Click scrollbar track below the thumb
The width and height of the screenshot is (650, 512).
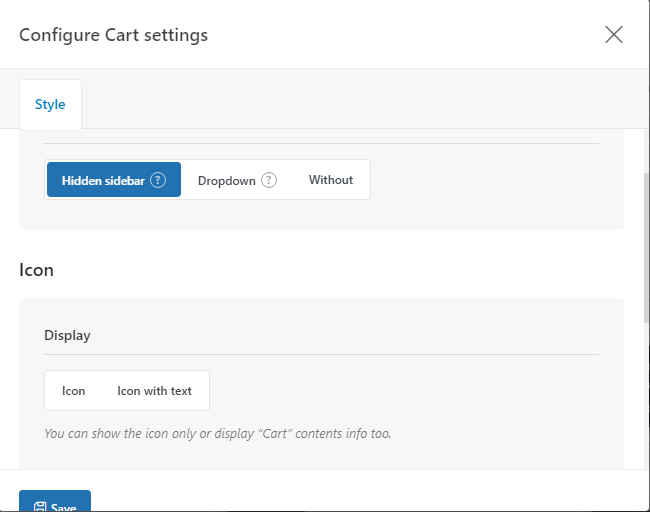[646, 394]
